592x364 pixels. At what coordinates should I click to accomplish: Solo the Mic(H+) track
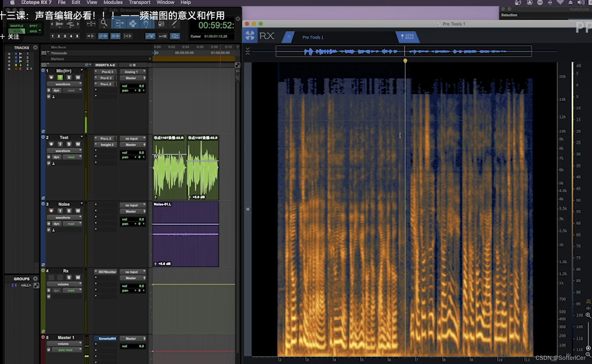coord(69,78)
